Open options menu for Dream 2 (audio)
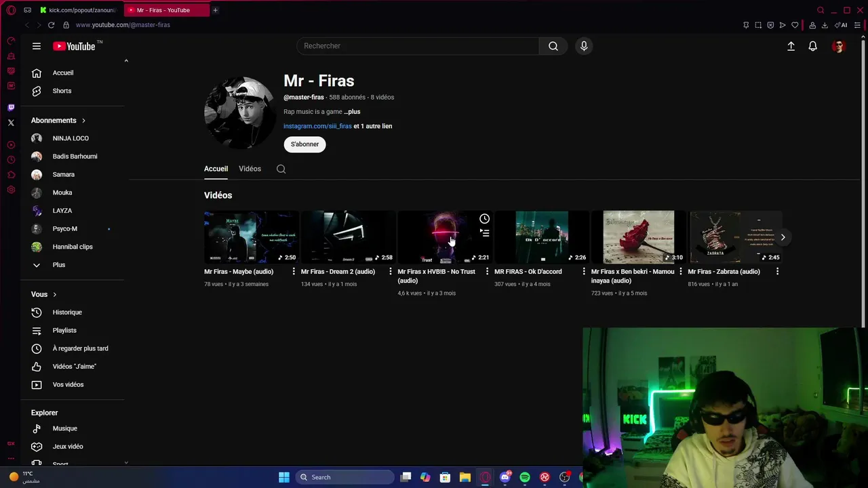Screen dimensions: 868x488 (x=390, y=272)
